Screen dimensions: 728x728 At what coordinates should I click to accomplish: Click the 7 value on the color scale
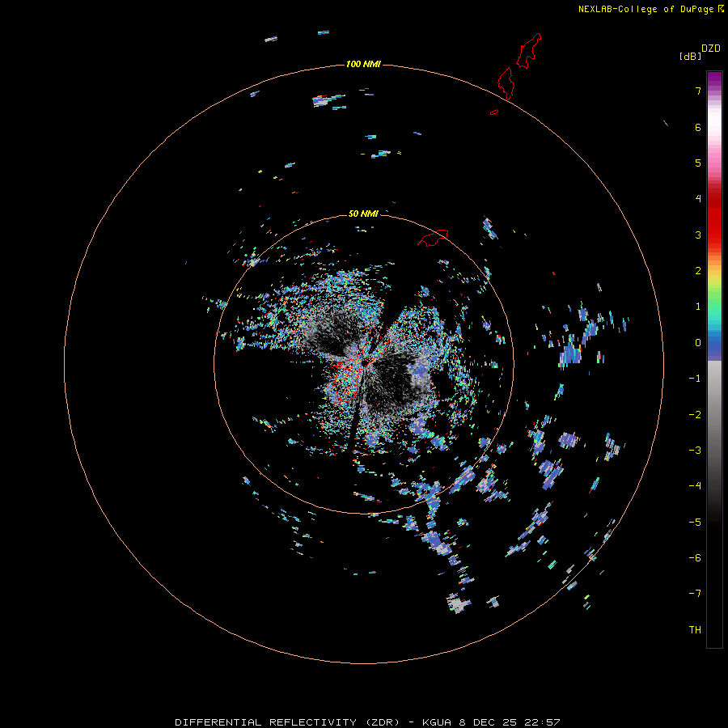click(x=698, y=91)
